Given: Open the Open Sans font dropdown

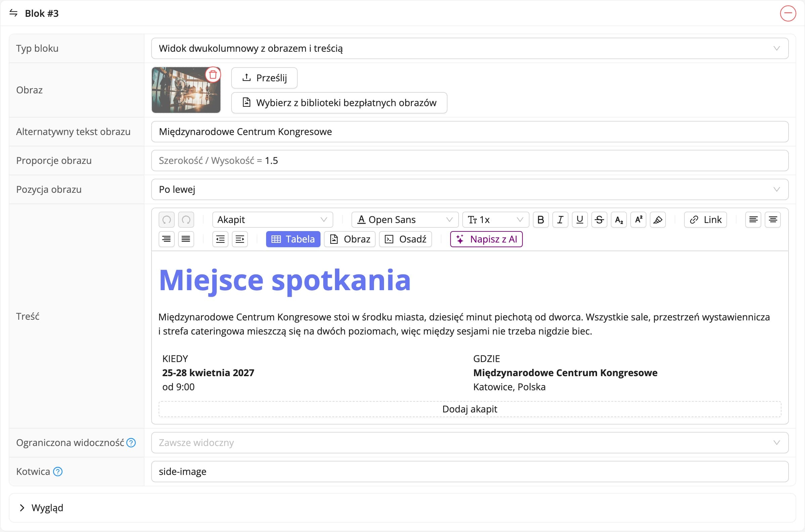Looking at the screenshot, I should coord(405,220).
